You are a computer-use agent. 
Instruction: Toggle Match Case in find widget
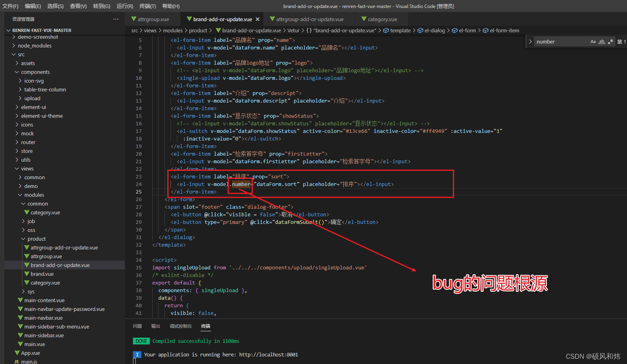[593, 42]
